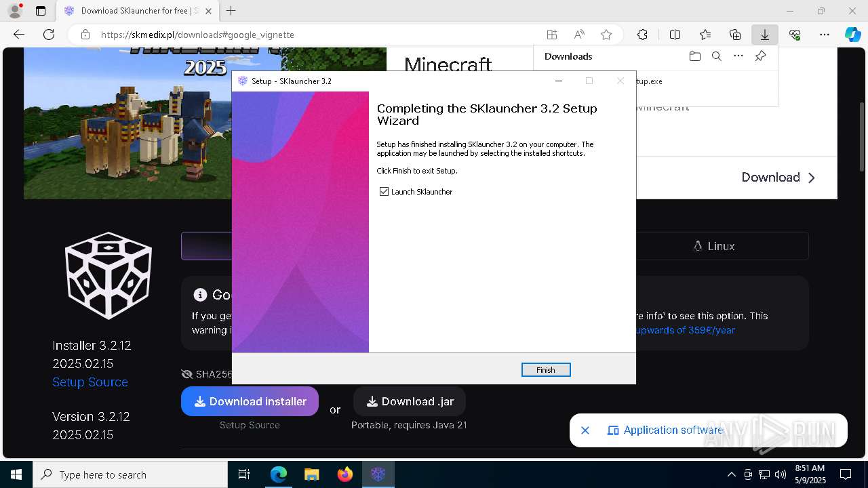This screenshot has height=488, width=868.
Task: Open downloads folder in Downloads panel
Action: pos(694,56)
